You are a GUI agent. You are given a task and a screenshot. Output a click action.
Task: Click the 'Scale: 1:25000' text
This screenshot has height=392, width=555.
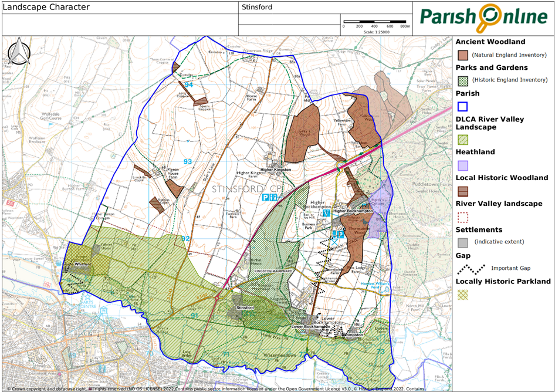376,32
